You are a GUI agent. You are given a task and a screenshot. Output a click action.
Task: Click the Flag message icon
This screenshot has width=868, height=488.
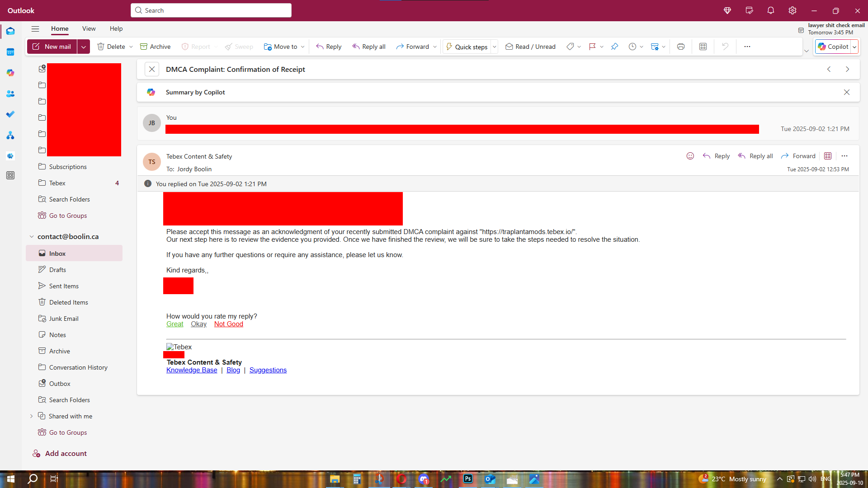click(592, 47)
